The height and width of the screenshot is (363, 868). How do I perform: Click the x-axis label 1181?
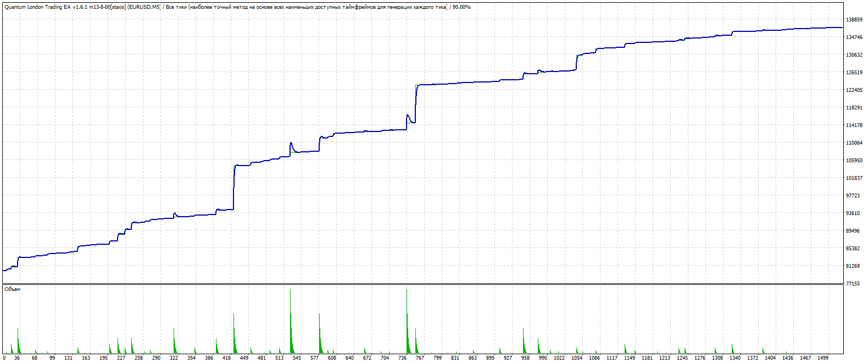[647, 358]
